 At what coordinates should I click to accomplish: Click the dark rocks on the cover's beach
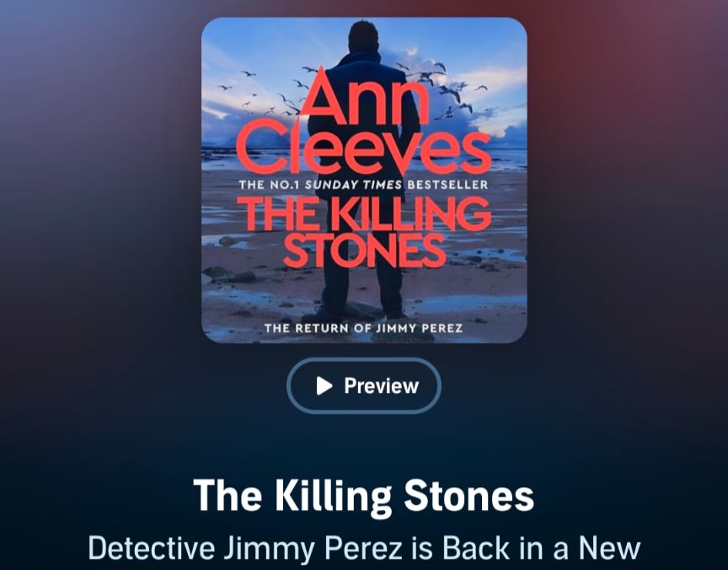point(230,274)
